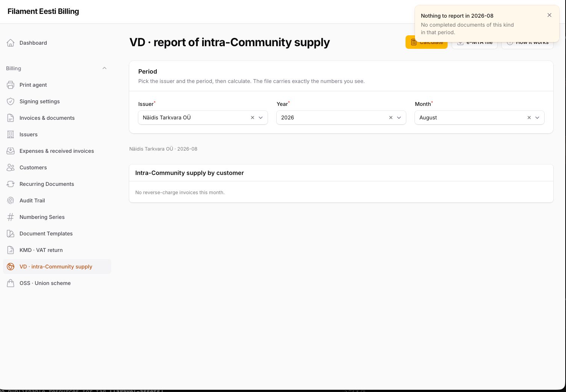Screen dimensions: 566x392
Task: Open Expenses & received invoices
Action: coord(57,151)
